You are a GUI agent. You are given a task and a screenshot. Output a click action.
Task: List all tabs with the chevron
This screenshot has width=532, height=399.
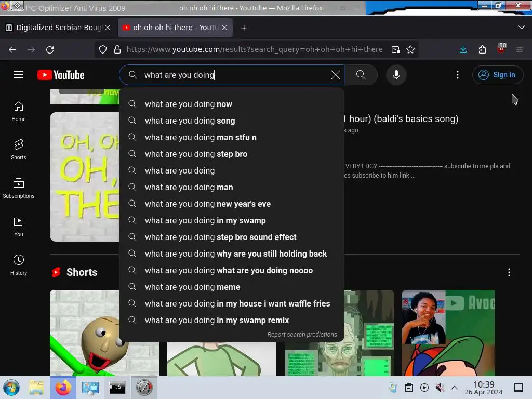coord(522,28)
